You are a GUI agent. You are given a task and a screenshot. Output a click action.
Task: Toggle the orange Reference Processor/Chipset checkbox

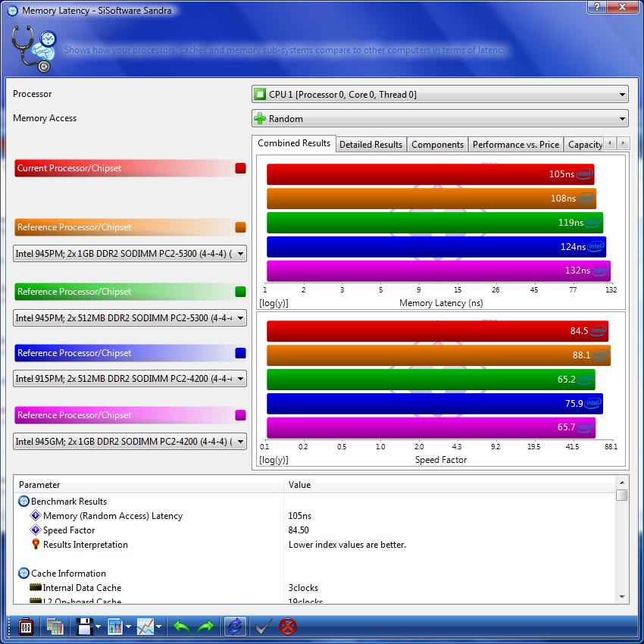coord(241,227)
